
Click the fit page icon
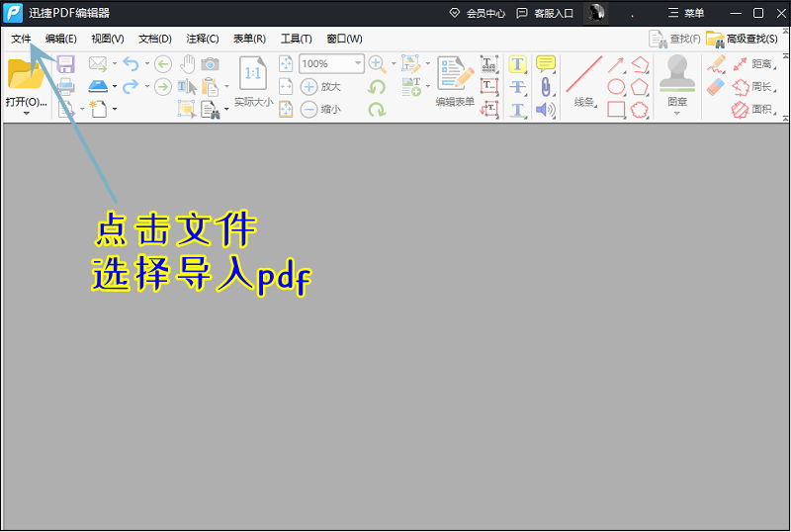click(286, 64)
